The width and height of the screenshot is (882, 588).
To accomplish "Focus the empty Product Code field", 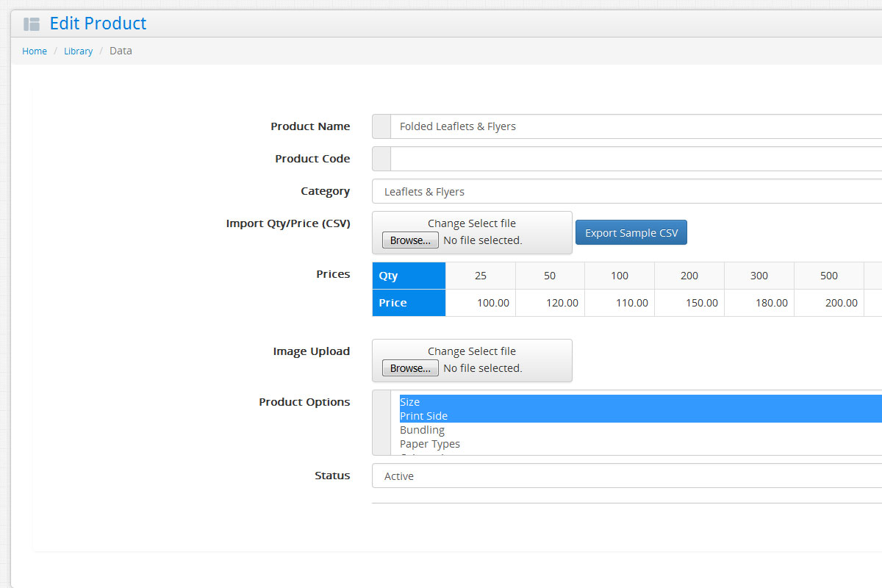I will (632, 159).
